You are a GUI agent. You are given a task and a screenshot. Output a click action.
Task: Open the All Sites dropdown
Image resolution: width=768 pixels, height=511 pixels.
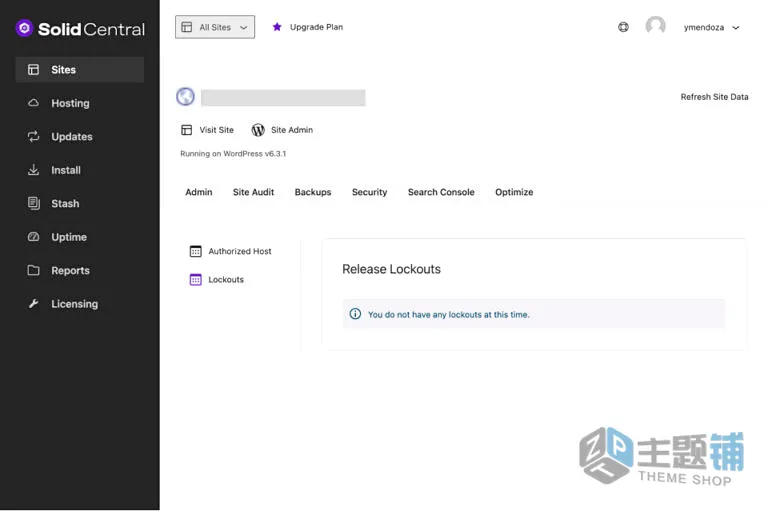click(215, 27)
